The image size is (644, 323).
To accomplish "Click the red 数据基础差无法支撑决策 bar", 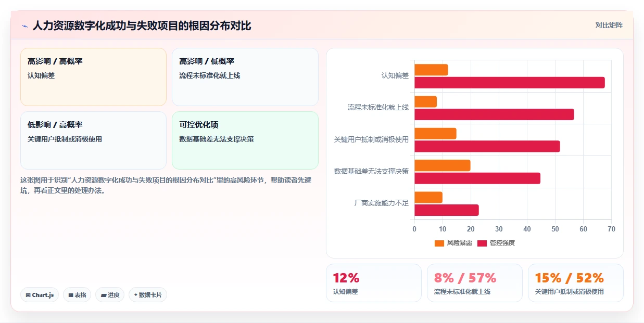I will 477,178.
